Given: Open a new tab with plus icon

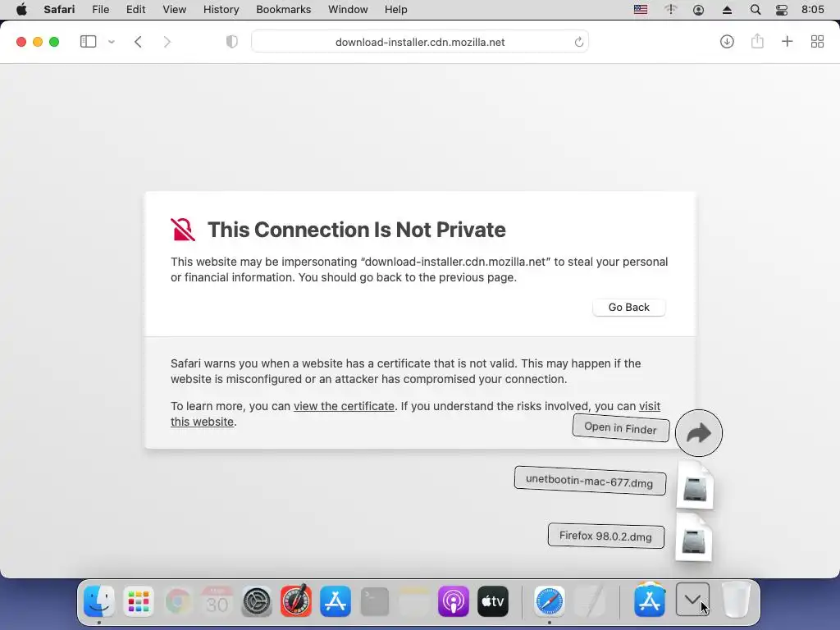Looking at the screenshot, I should 787,41.
